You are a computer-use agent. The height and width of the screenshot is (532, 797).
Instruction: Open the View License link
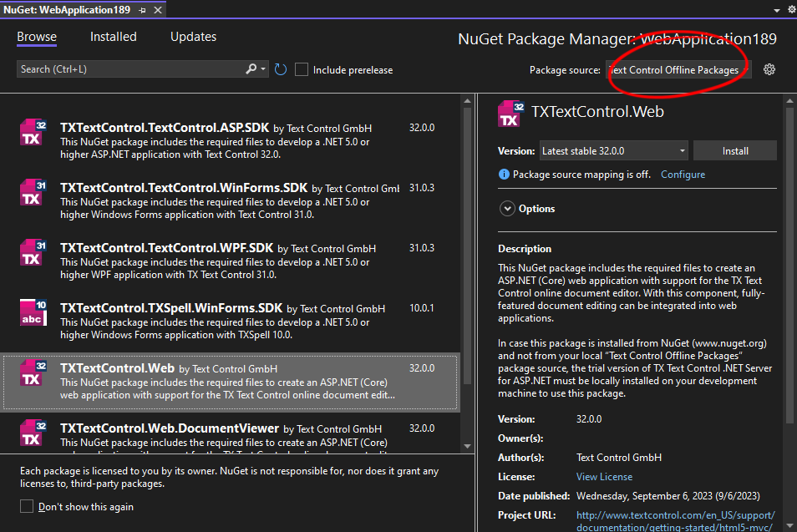point(603,476)
